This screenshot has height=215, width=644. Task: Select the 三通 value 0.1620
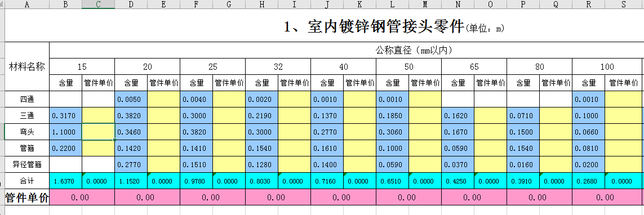tap(458, 116)
